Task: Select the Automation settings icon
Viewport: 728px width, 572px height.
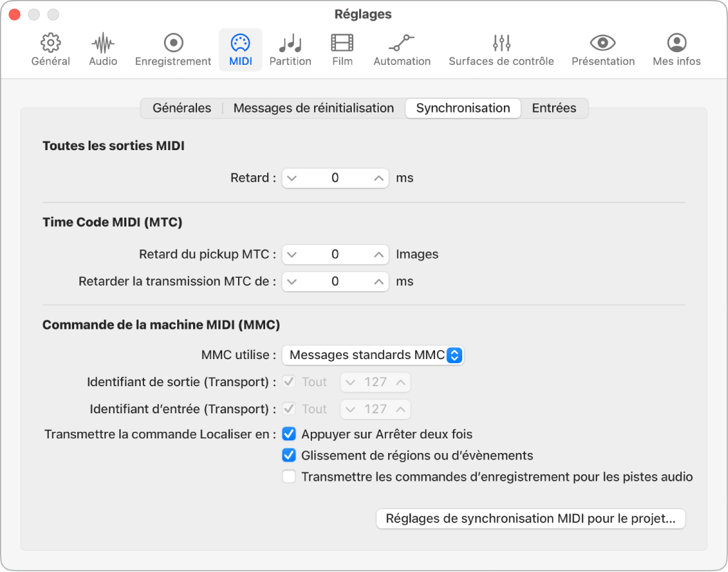Action: (401, 49)
